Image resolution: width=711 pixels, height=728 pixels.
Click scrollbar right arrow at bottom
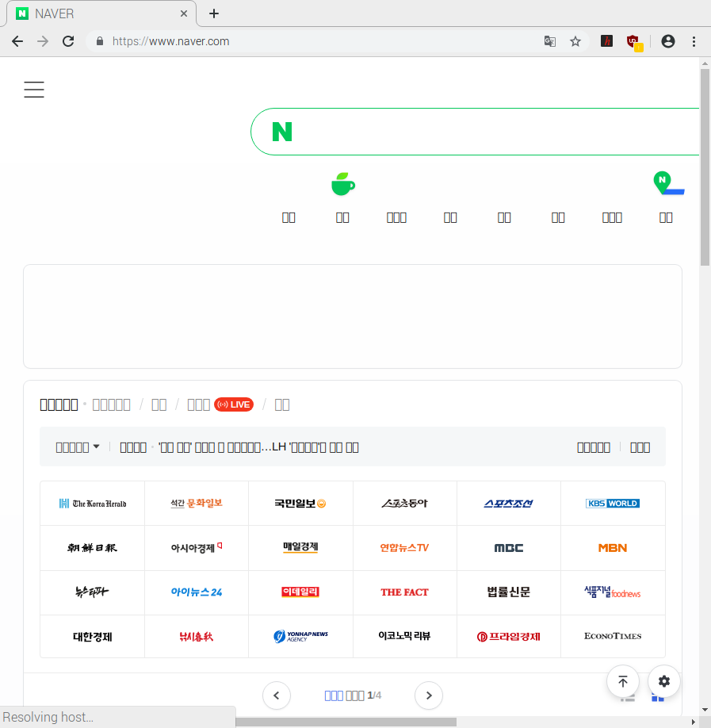694,722
